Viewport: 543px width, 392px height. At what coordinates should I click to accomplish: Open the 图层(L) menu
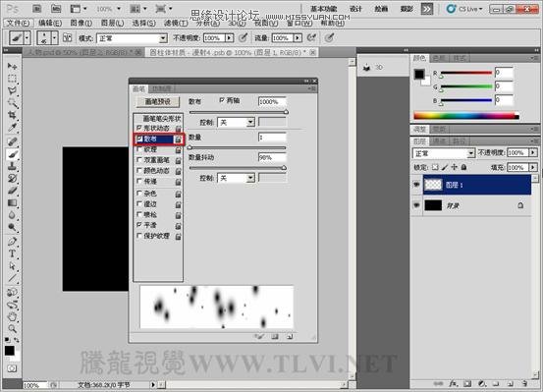point(112,24)
